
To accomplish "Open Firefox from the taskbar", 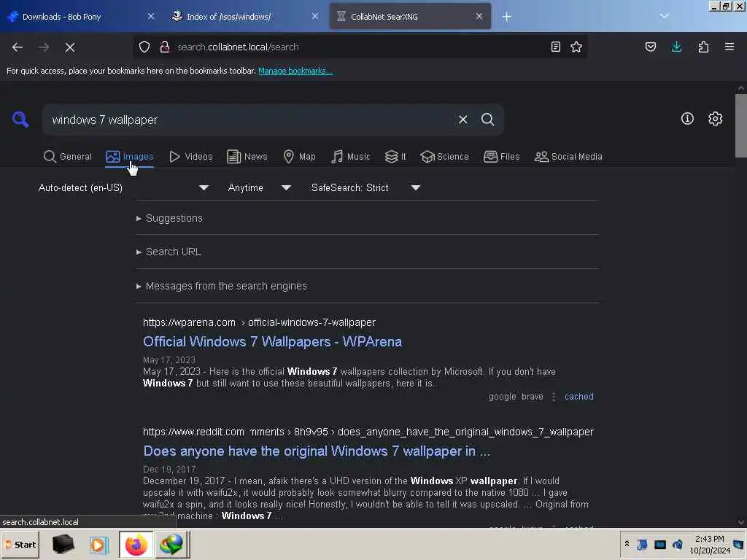I will click(x=136, y=544).
